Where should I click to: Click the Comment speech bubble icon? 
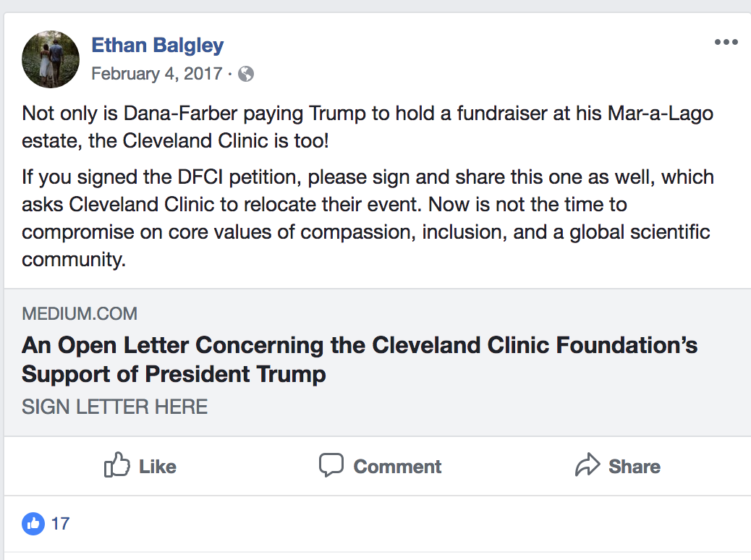331,465
